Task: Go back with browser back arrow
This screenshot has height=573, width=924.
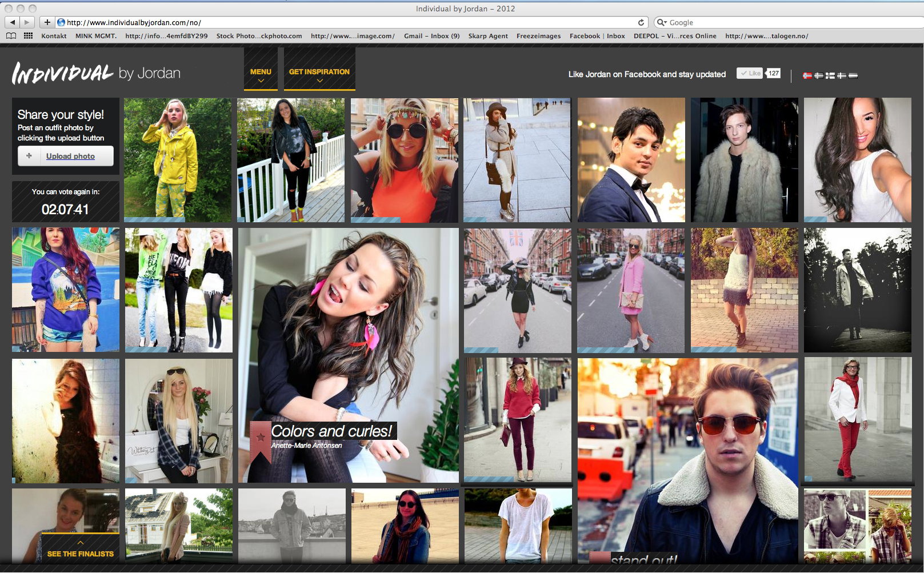Action: pyautogui.click(x=13, y=22)
